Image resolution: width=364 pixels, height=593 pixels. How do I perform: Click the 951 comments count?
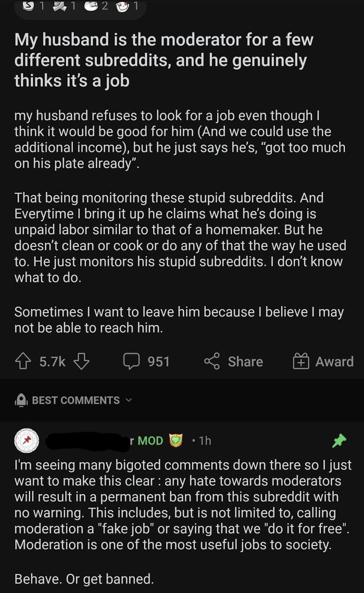[x=158, y=361]
